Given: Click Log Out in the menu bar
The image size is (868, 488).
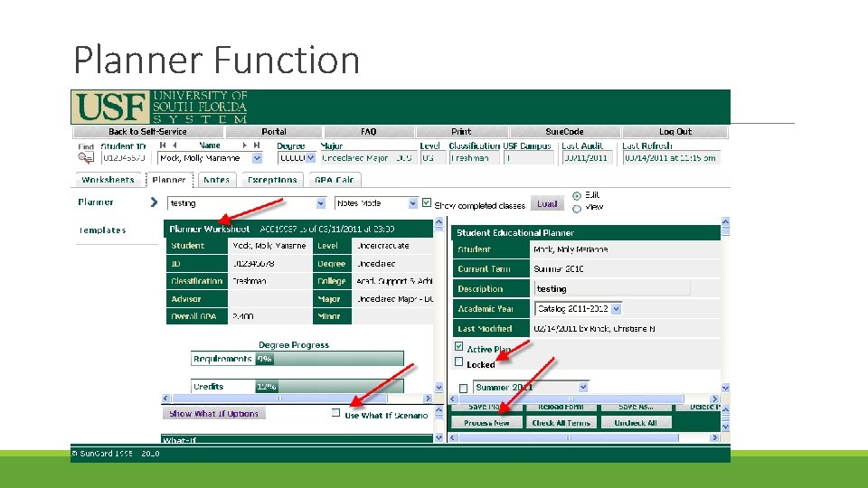Looking at the screenshot, I should click(675, 132).
